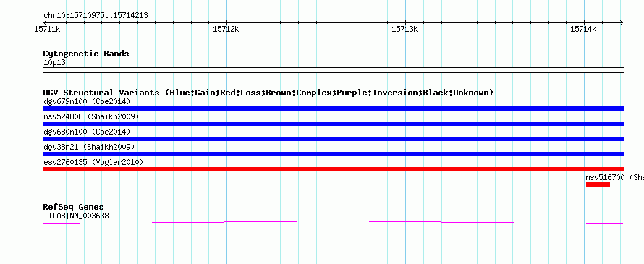Click the nsv524808 (Shaikh2009) variant label
The height and width of the screenshot is (264, 644).
[x=91, y=116]
